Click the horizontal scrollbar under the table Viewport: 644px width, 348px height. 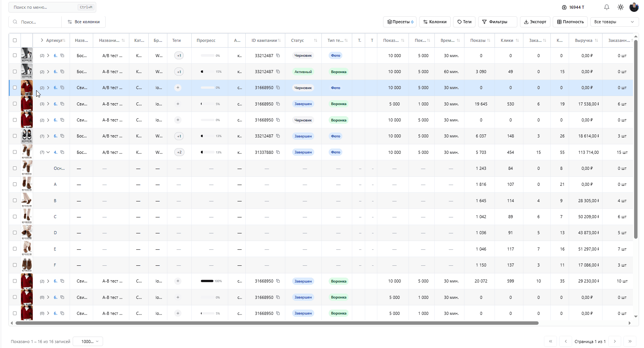coord(277,323)
